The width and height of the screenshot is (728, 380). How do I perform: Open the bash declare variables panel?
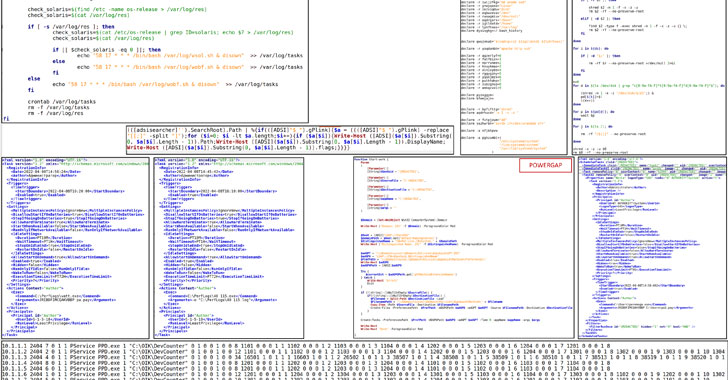pyautogui.click(x=514, y=77)
